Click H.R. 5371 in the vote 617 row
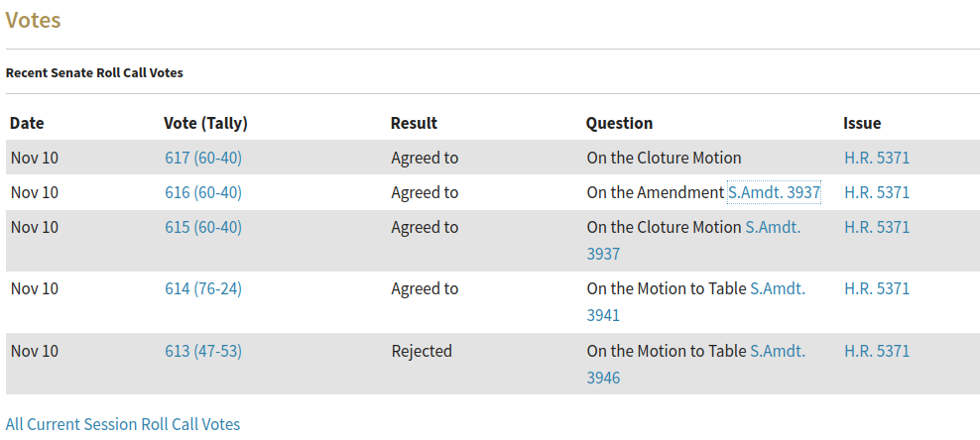This screenshot has width=980, height=440. pyautogui.click(x=877, y=158)
